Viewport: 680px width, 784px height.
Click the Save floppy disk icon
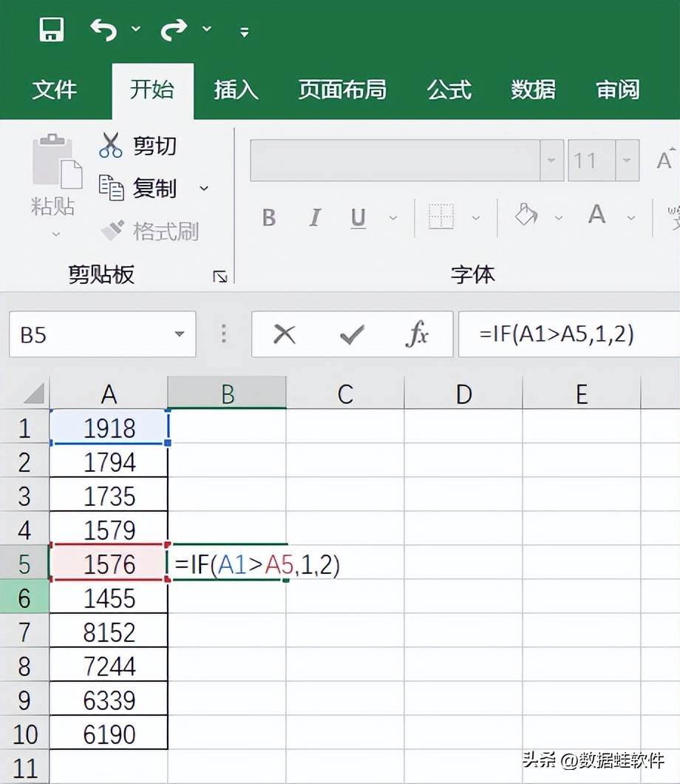[x=51, y=30]
